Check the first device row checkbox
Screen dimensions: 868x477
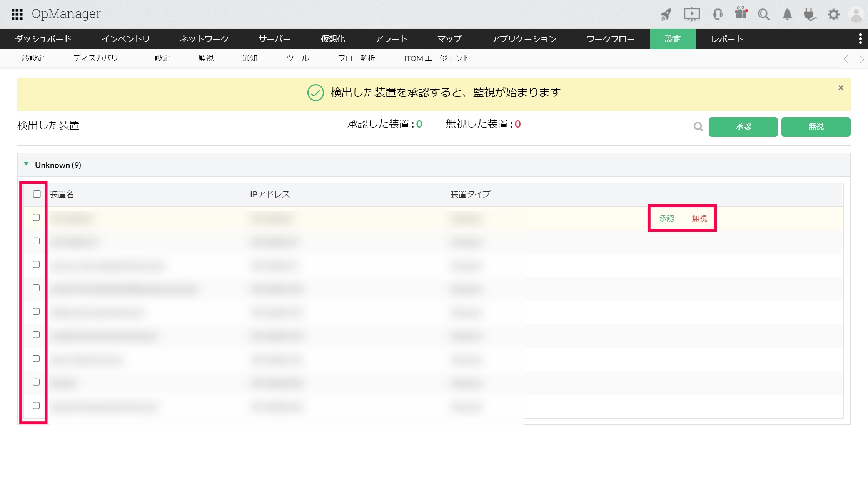tap(36, 218)
